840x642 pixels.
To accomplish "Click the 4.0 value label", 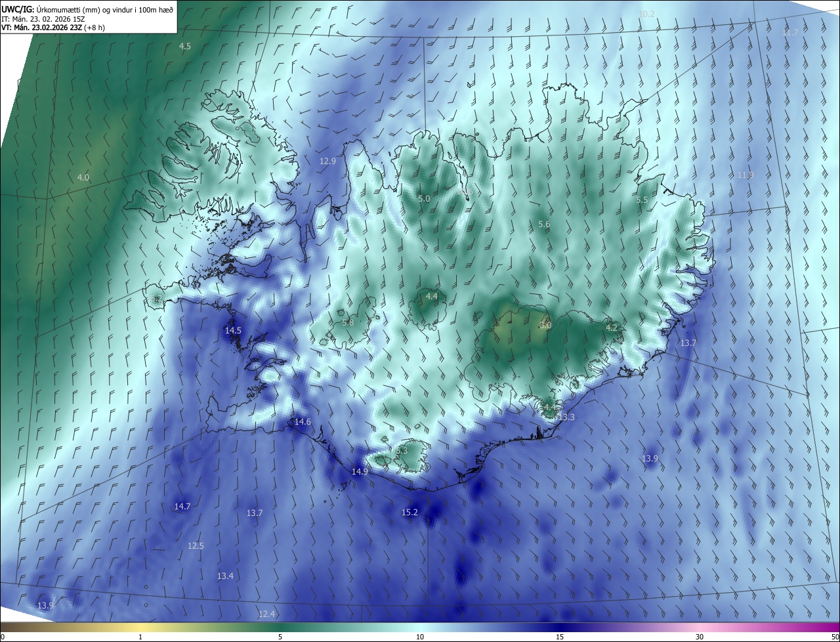I will (x=83, y=177).
